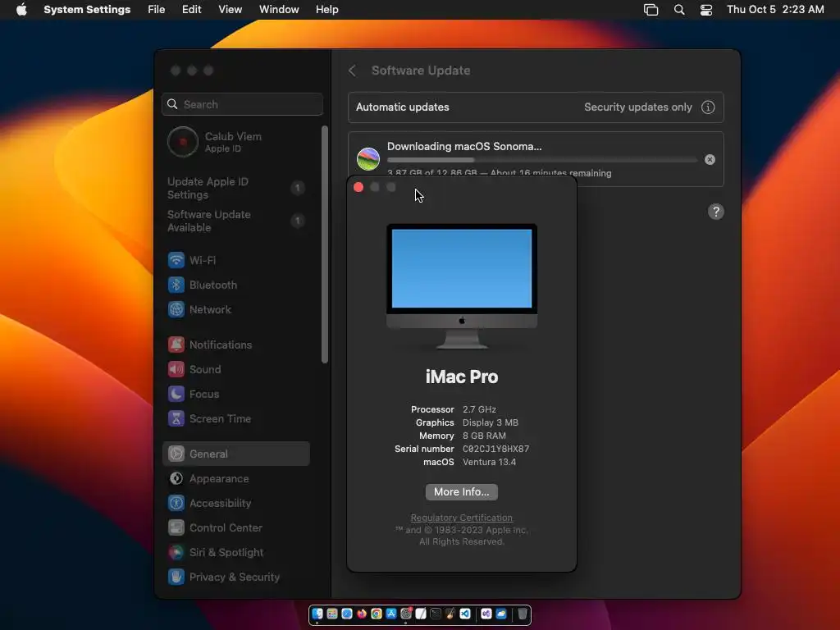The height and width of the screenshot is (630, 840).
Task: Open the Regulatory Certification link
Action: [x=461, y=518]
